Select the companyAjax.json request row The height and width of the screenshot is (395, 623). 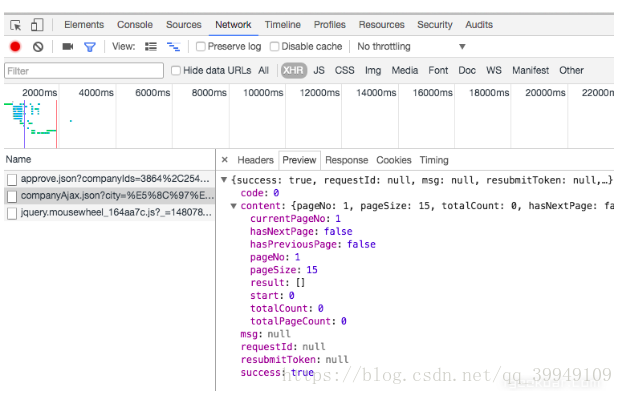tap(110, 196)
